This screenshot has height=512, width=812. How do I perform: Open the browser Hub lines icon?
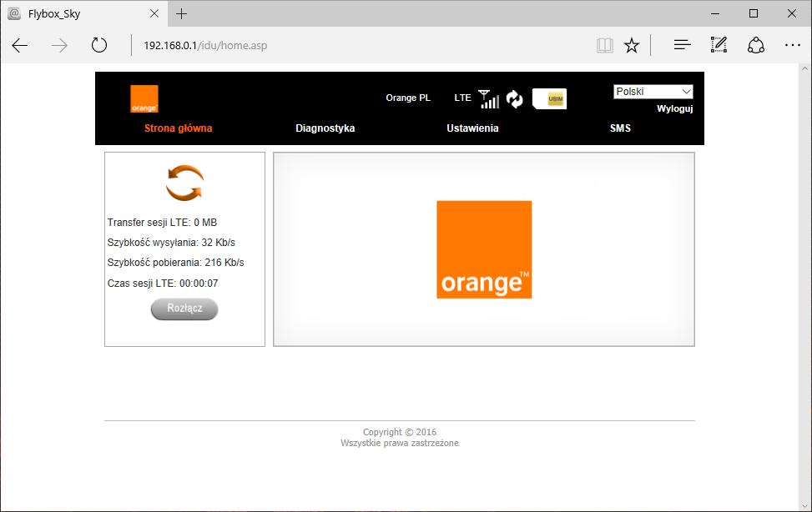click(682, 46)
